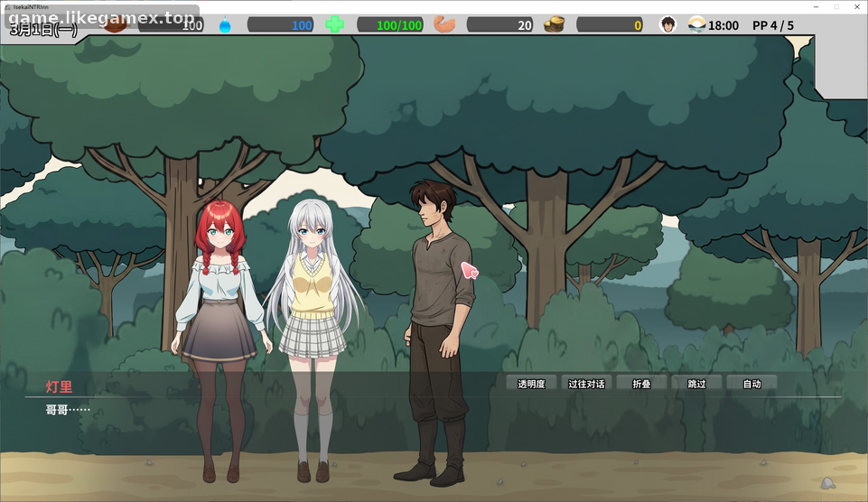Click the green 100/100 health bar

(390, 25)
